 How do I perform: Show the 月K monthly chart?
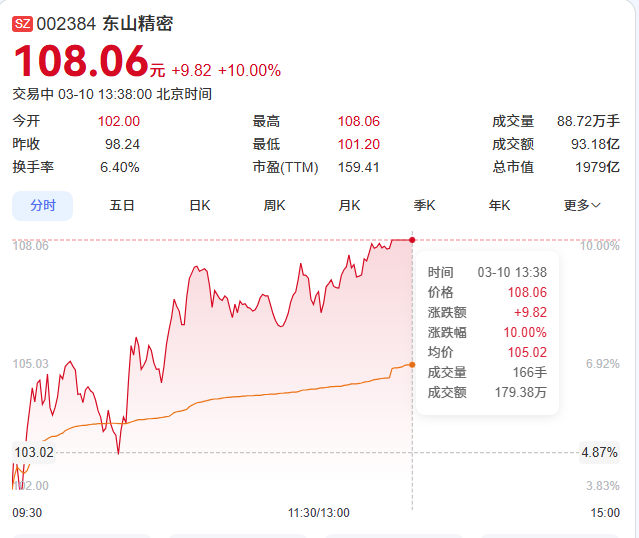(350, 205)
